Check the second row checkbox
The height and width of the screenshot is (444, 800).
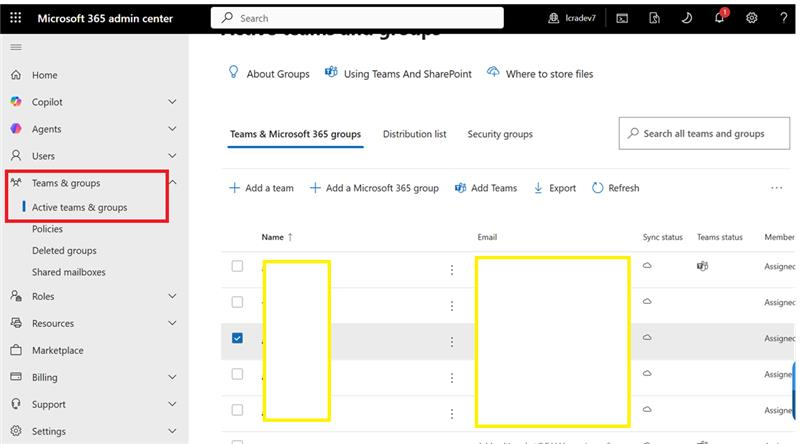(x=237, y=302)
